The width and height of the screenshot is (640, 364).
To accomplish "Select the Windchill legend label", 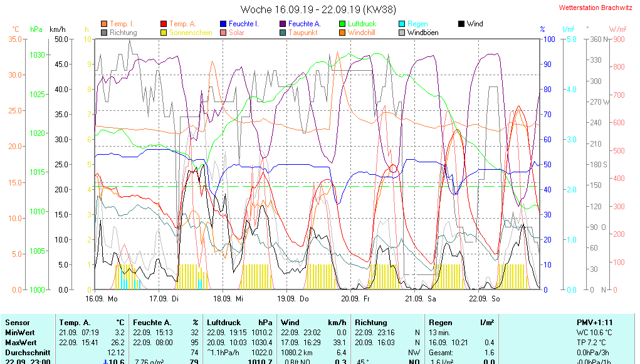I will click(362, 33).
